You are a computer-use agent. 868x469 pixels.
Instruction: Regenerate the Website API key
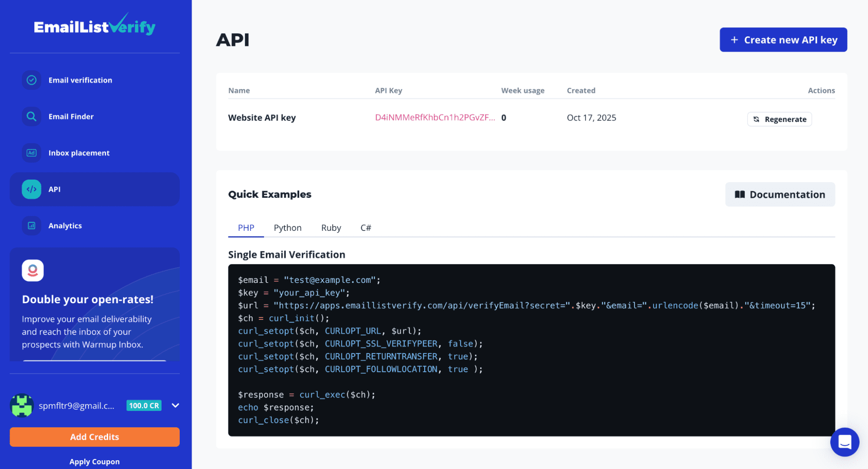coord(779,119)
